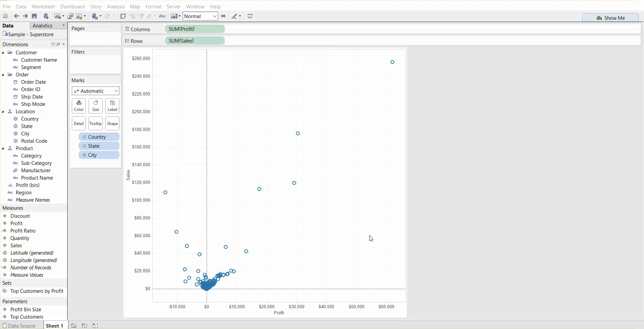Open the Worksheet menu
This screenshot has width=644, height=329.
click(43, 6)
